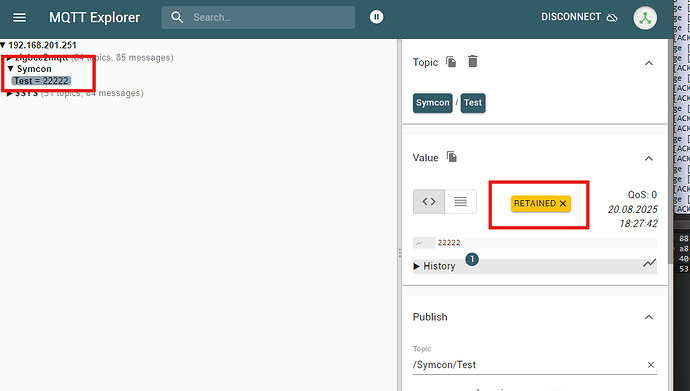Click the Symcon topic breadcrumb
This screenshot has height=391, width=690.
[433, 103]
